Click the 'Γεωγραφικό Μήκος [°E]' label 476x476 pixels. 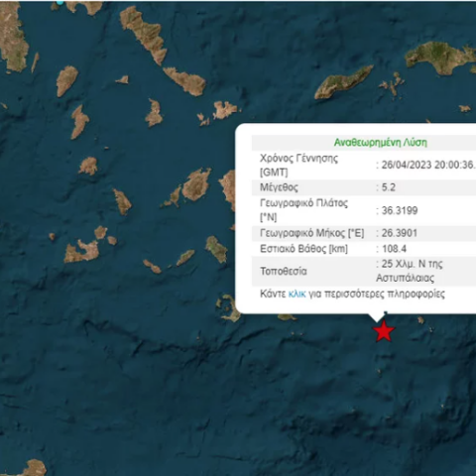[312, 233]
